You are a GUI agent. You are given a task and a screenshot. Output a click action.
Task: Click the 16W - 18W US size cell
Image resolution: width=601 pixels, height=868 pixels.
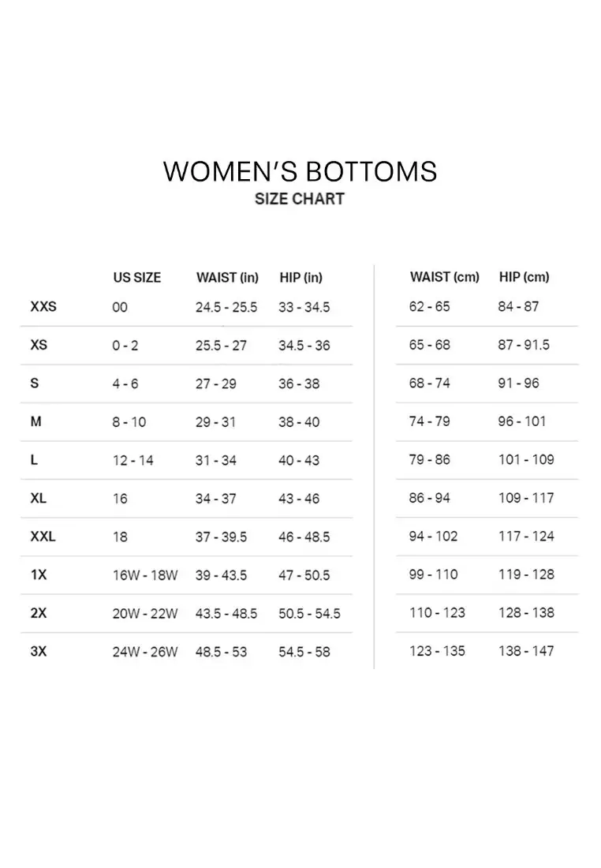point(144,575)
